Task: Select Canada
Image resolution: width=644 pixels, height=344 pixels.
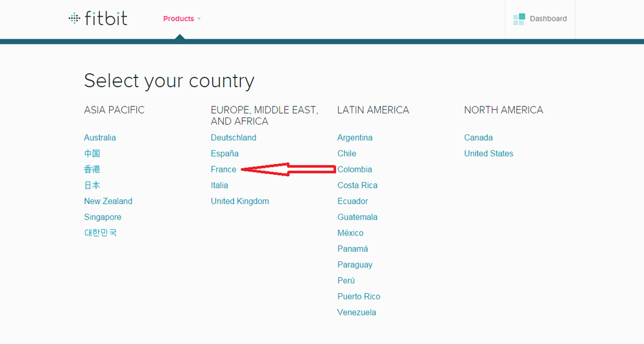Action: coord(478,137)
